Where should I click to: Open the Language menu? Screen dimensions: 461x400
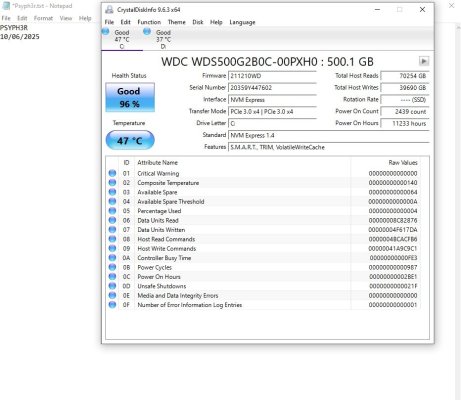242,22
